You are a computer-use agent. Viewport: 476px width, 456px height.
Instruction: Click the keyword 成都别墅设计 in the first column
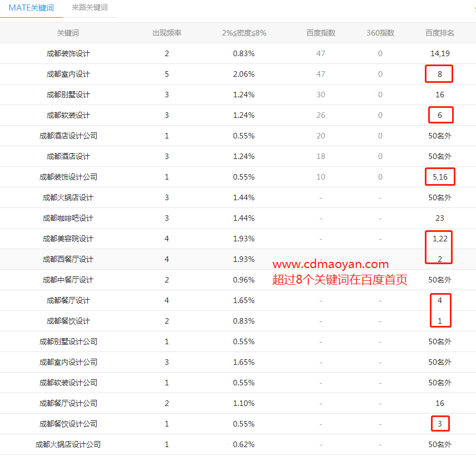tap(68, 95)
